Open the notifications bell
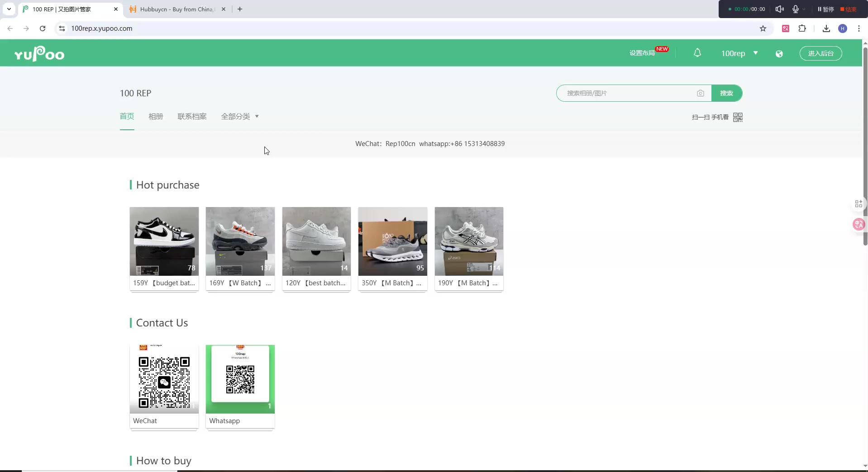Image resolution: width=868 pixels, height=472 pixels. (697, 53)
